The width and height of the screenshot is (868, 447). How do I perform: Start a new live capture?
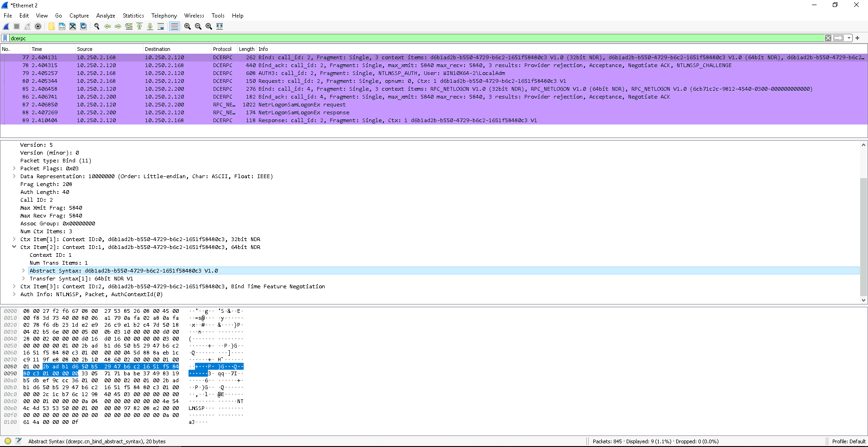(x=6, y=26)
